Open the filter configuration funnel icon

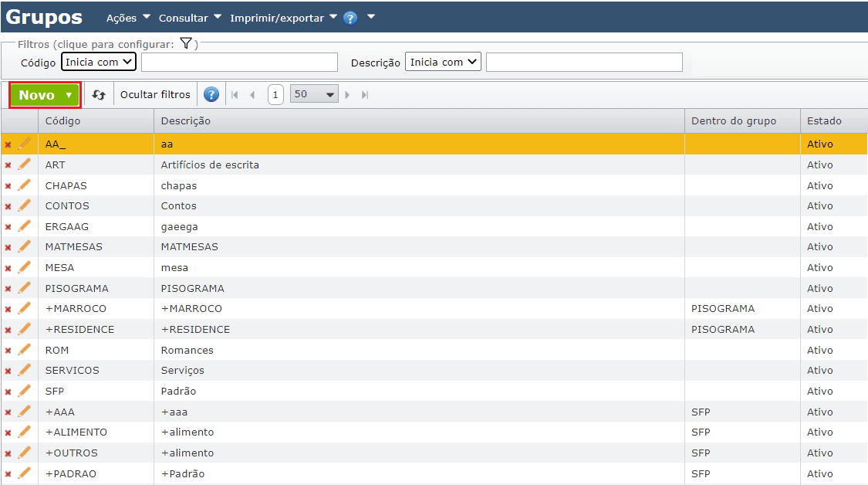point(185,44)
